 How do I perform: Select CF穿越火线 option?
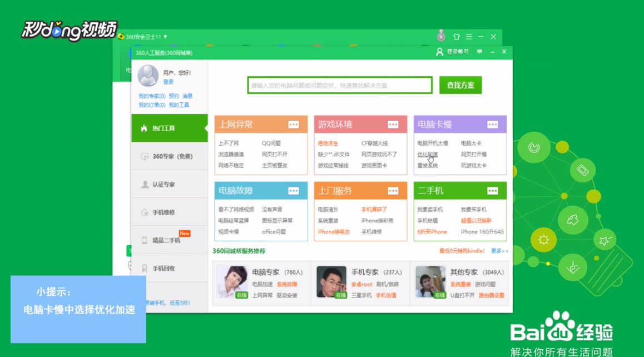coord(375,143)
